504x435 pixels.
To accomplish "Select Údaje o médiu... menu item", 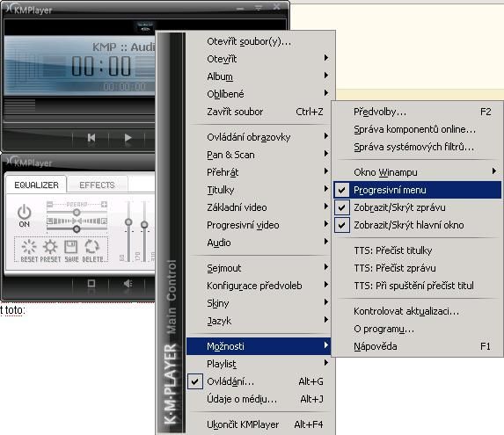I will 259,399.
